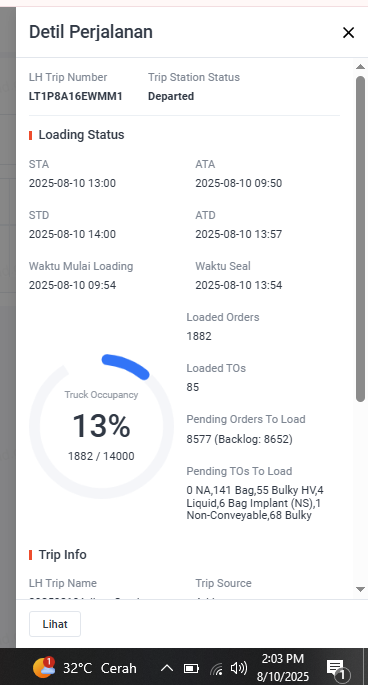Click the 13% occupancy value
The image size is (368, 685).
coord(101,426)
